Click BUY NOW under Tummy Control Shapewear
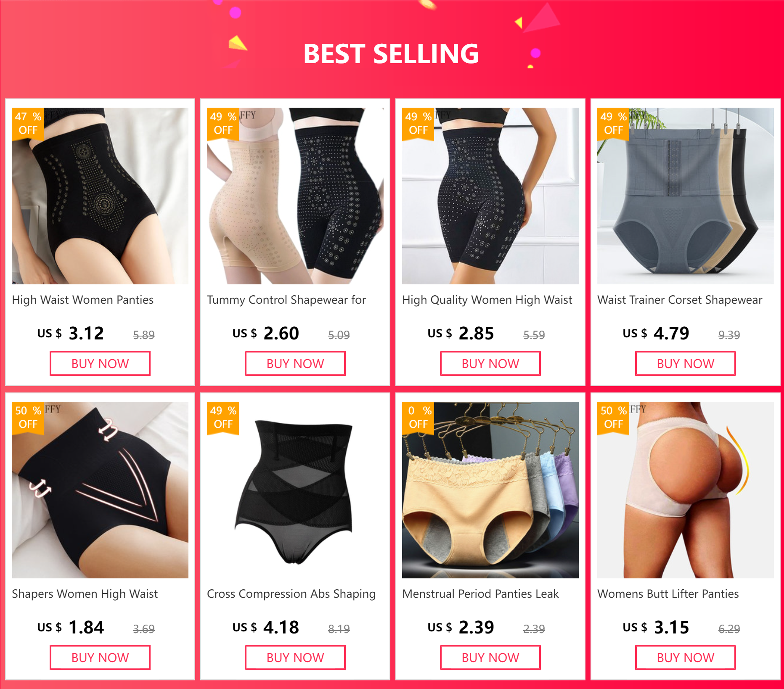Viewport: 784px width, 689px height. click(x=295, y=363)
